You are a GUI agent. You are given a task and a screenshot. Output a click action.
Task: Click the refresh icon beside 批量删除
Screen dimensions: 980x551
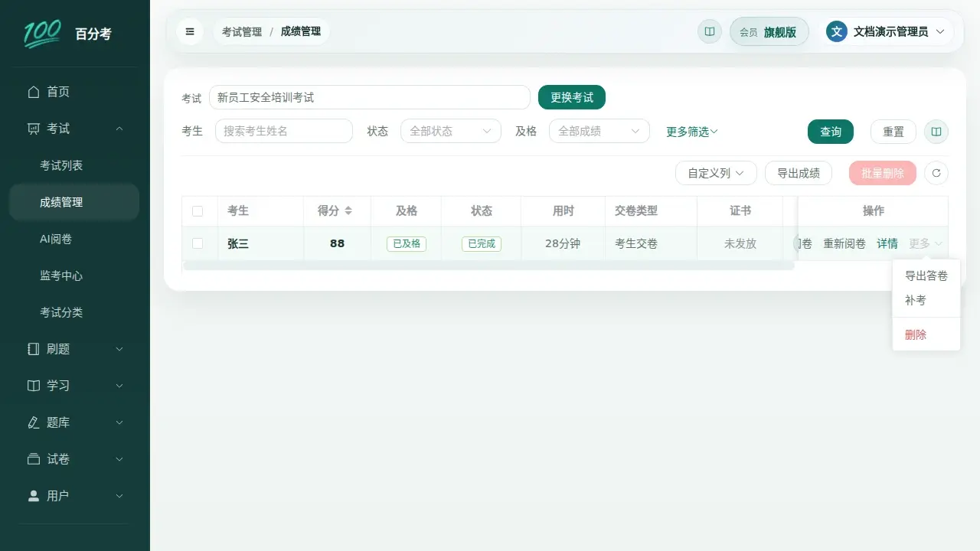click(x=936, y=173)
